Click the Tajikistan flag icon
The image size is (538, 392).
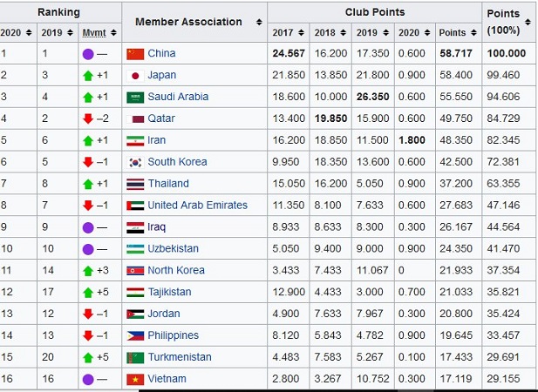click(x=135, y=293)
